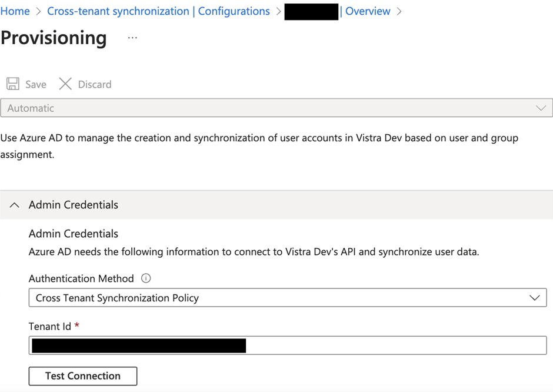
Task: Click the Home breadcrumb link
Action: pos(15,11)
